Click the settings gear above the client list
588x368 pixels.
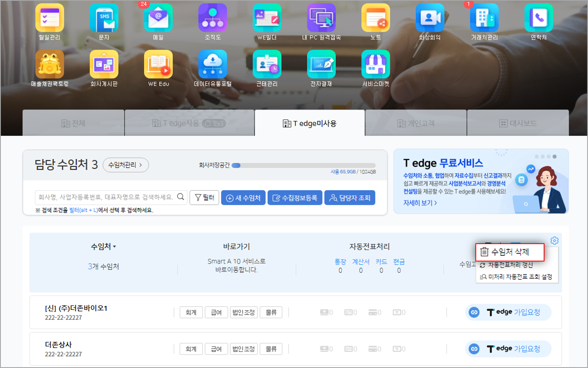coord(554,240)
